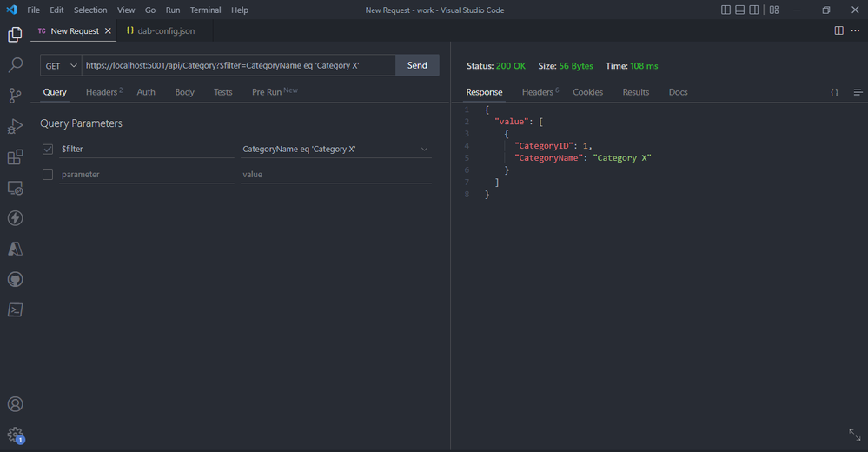Select the Response tab

[484, 92]
